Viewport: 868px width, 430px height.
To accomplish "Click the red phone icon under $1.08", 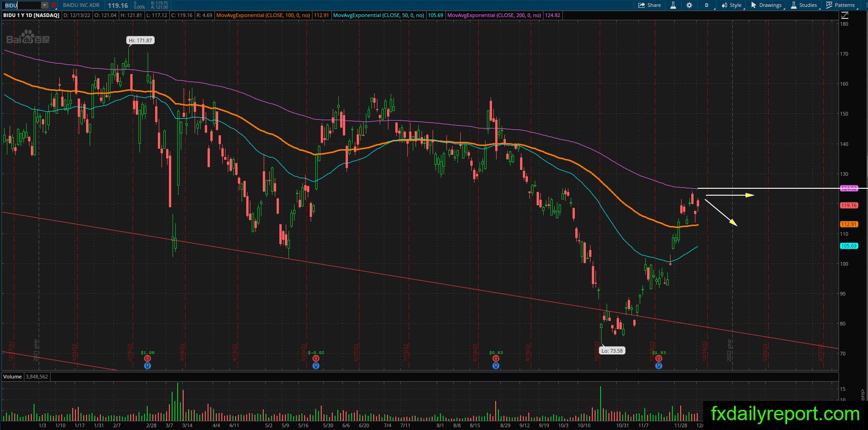I will (x=147, y=359).
